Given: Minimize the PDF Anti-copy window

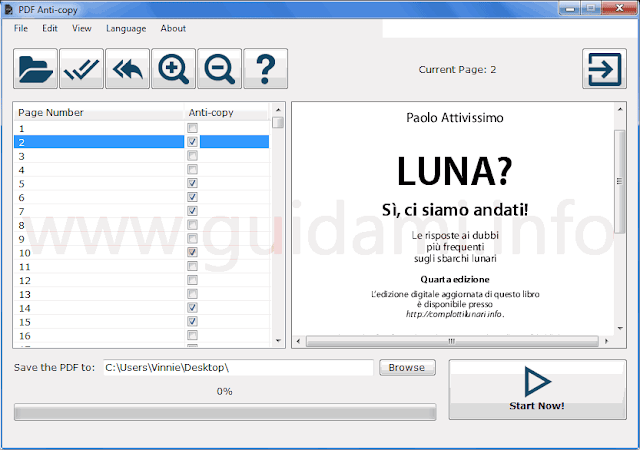Looking at the screenshot, I should pos(570,9).
